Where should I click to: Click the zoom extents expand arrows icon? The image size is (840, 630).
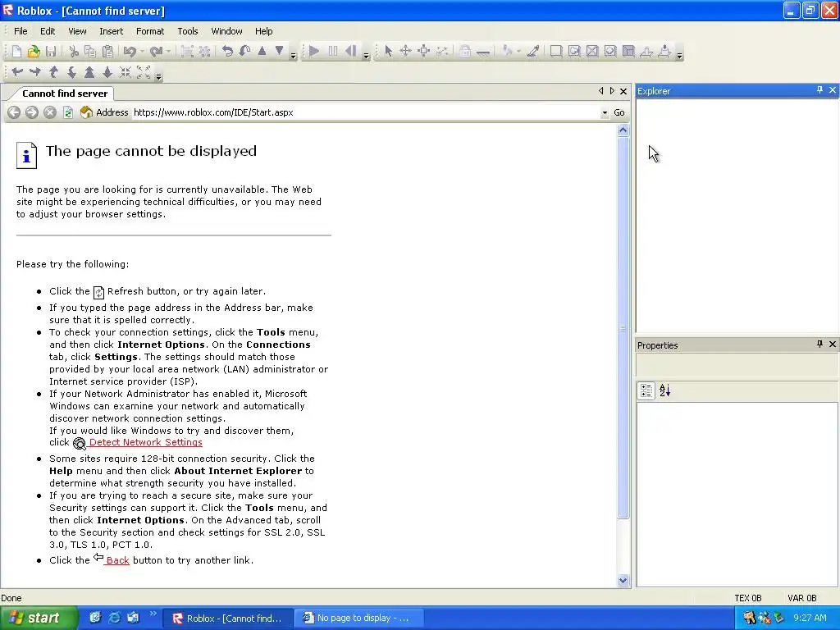[x=144, y=72]
